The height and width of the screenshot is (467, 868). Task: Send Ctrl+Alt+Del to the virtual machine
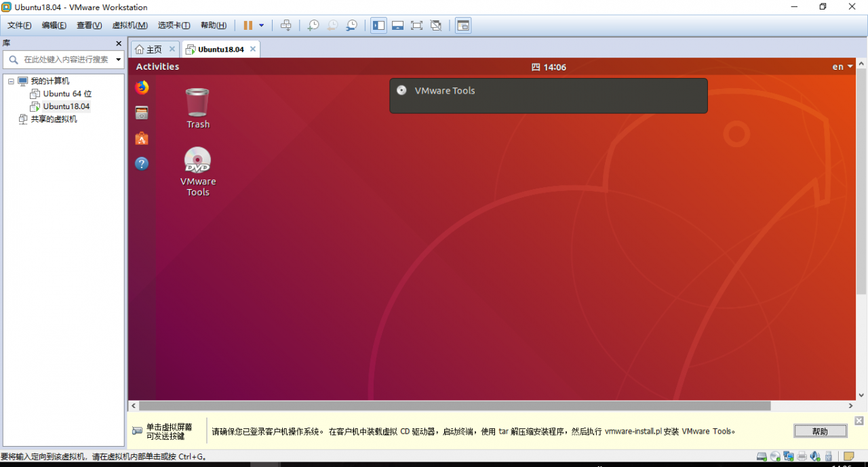286,26
